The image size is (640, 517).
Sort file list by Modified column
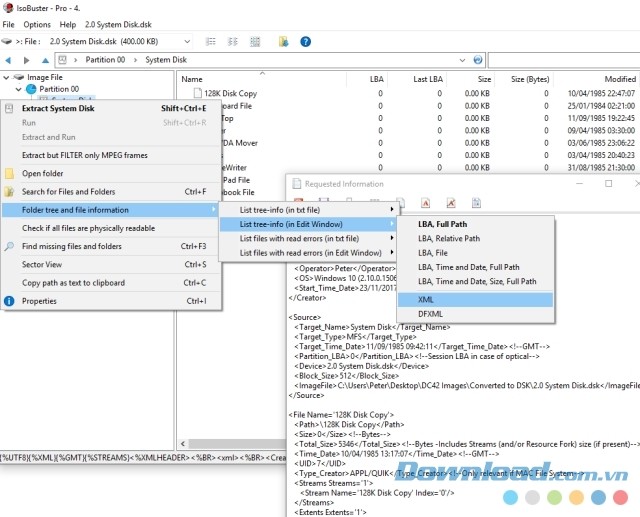[x=620, y=79]
